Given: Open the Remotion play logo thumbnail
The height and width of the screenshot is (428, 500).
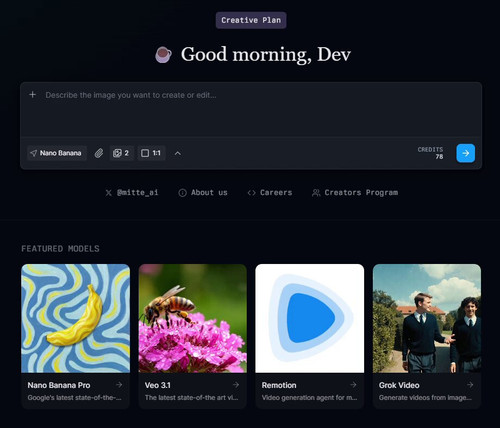Looking at the screenshot, I should (x=310, y=318).
